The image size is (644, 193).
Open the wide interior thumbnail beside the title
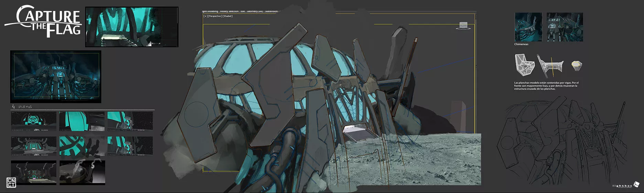[132, 27]
